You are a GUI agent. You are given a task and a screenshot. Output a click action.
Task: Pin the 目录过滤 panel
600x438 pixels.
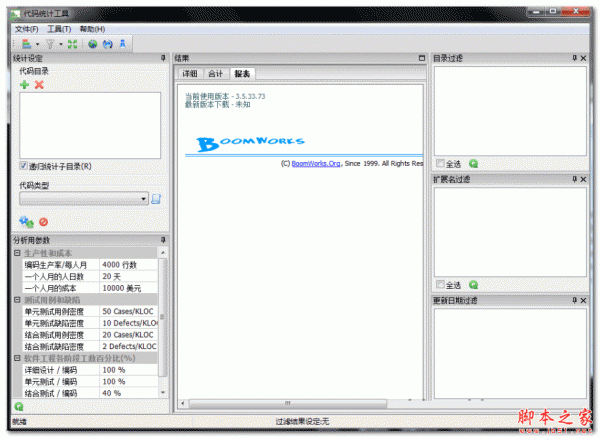click(574, 58)
